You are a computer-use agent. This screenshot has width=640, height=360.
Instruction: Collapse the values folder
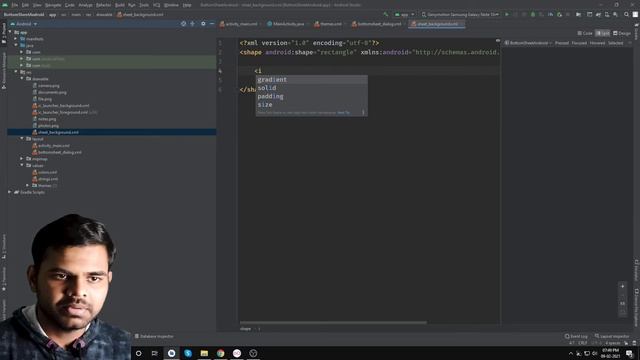point(22,165)
